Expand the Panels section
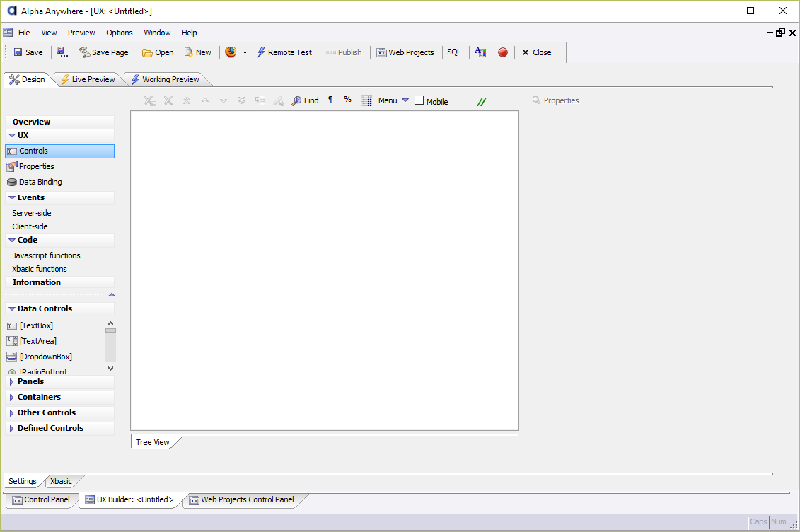This screenshot has height=532, width=800. 11,382
